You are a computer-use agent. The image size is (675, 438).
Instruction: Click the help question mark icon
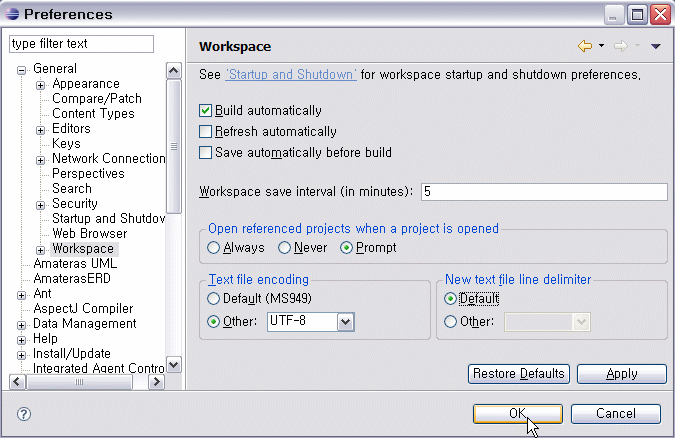24,413
